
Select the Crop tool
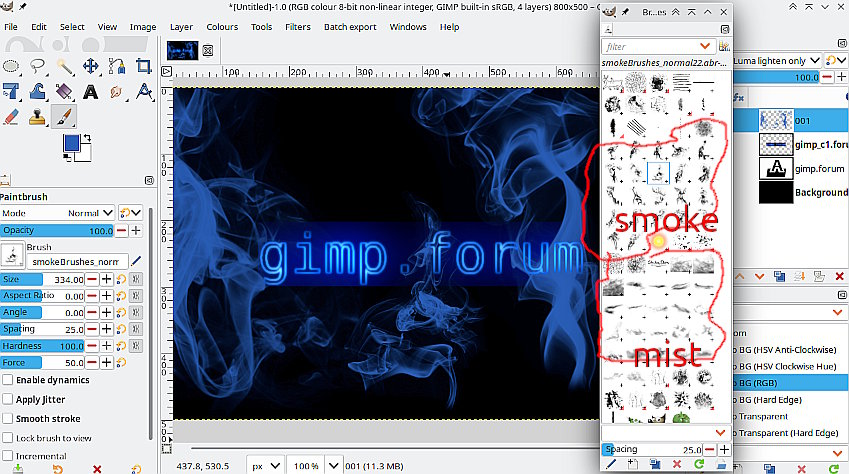(x=143, y=67)
